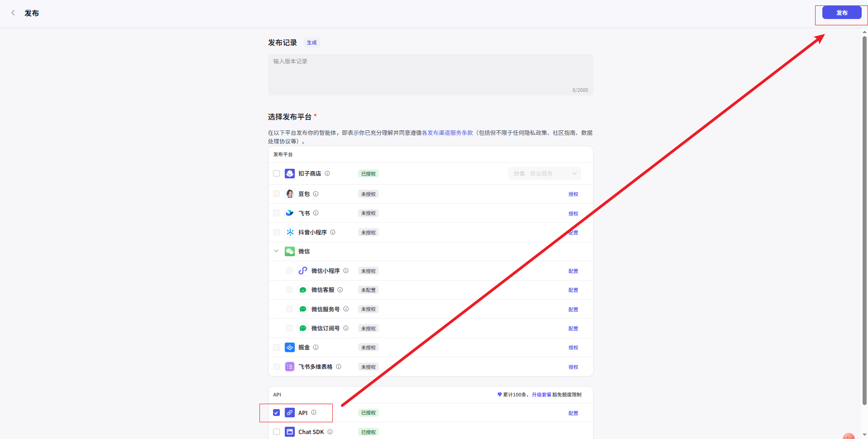The image size is (868, 439).
Task: Uncheck the API checkbox
Action: pyautogui.click(x=277, y=413)
